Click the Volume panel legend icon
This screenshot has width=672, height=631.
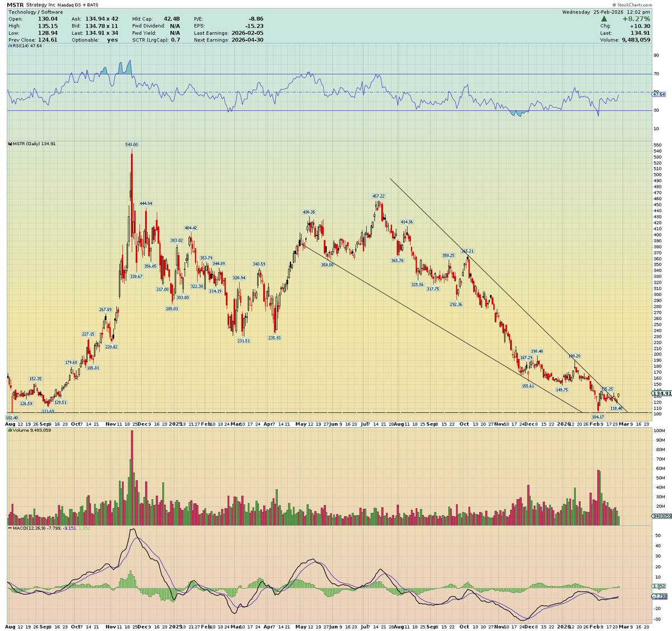[10, 430]
